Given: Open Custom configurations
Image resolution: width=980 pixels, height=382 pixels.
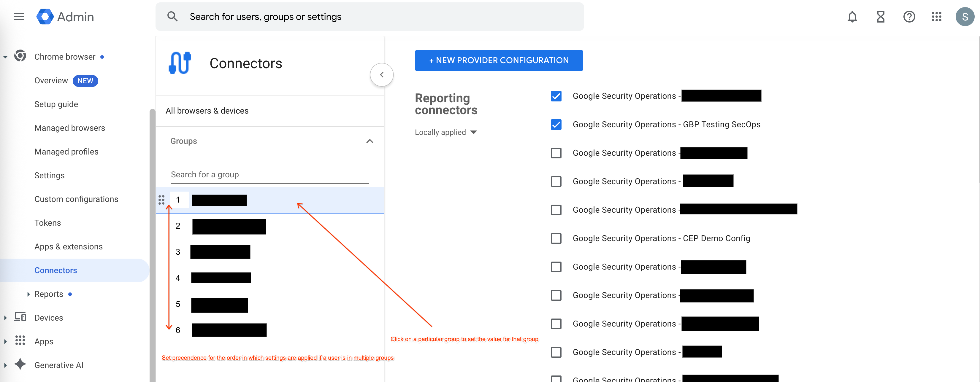Looking at the screenshot, I should (x=76, y=199).
